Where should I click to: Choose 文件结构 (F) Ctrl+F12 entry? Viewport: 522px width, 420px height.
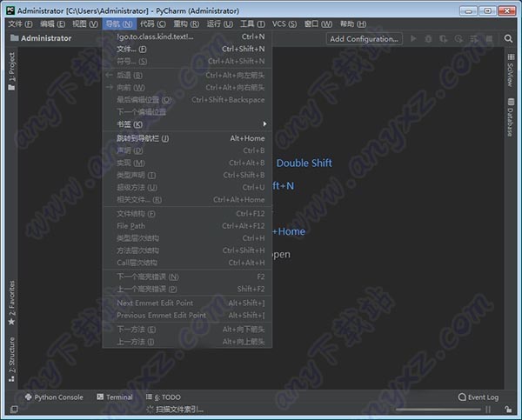(187, 214)
